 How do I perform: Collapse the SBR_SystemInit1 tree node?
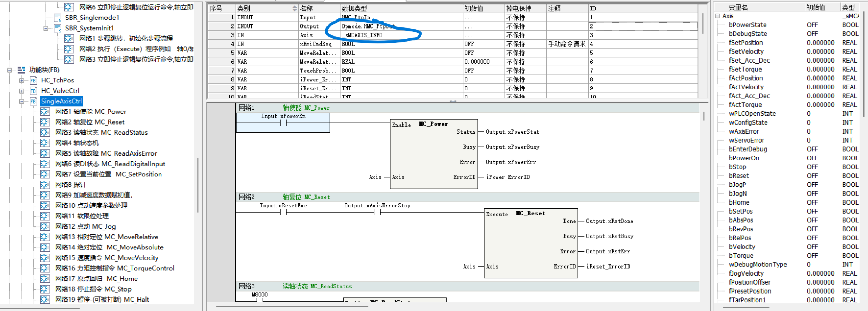[x=46, y=28]
